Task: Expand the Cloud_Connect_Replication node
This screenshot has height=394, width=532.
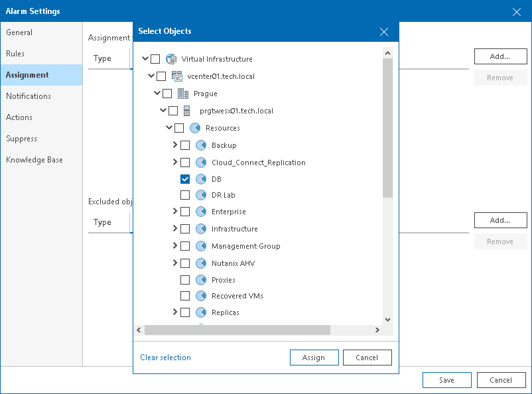Action: [x=175, y=163]
